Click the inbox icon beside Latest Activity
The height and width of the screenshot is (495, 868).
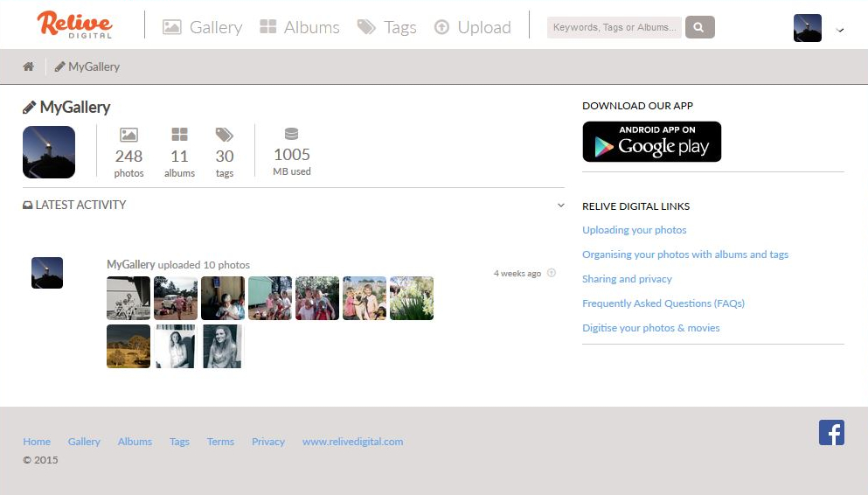click(x=28, y=206)
